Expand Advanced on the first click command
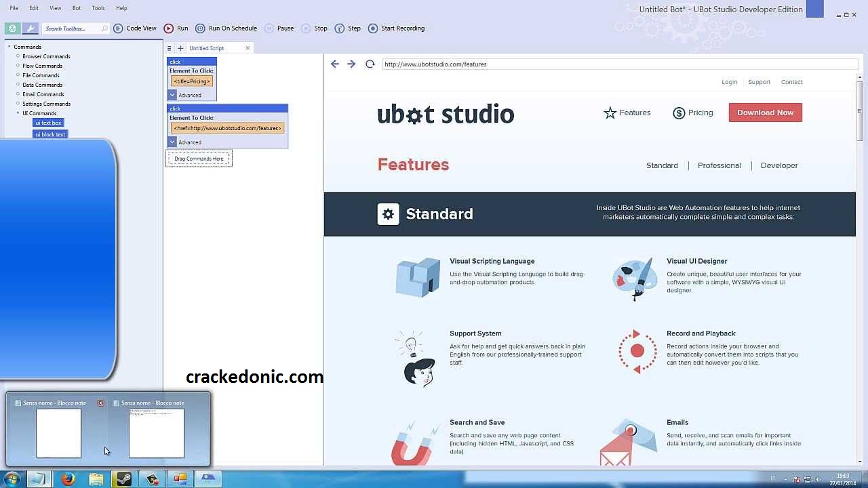The image size is (868, 488). [x=172, y=95]
